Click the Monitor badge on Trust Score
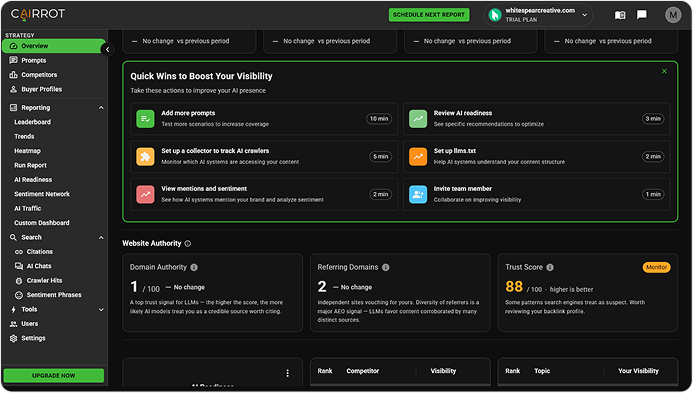 click(656, 267)
